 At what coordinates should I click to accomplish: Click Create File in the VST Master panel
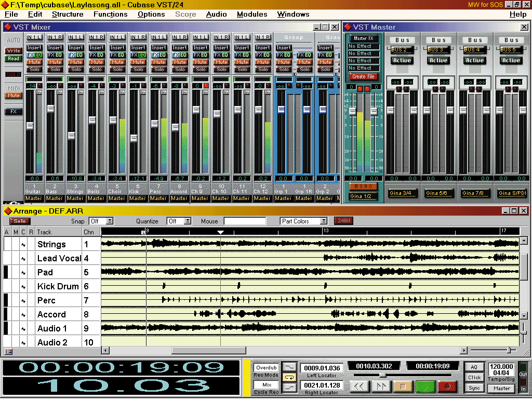coord(363,76)
